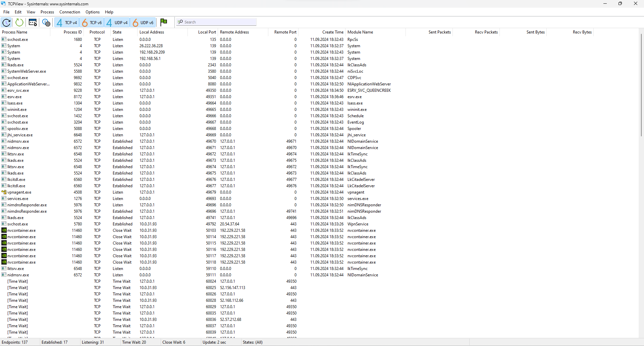Click the green flag states filter icon
This screenshot has width=644, height=346.
click(164, 22)
